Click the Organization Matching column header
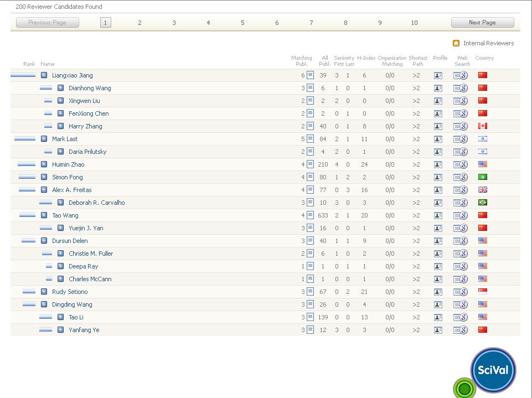The width and height of the screenshot is (532, 398). pyautogui.click(x=392, y=61)
